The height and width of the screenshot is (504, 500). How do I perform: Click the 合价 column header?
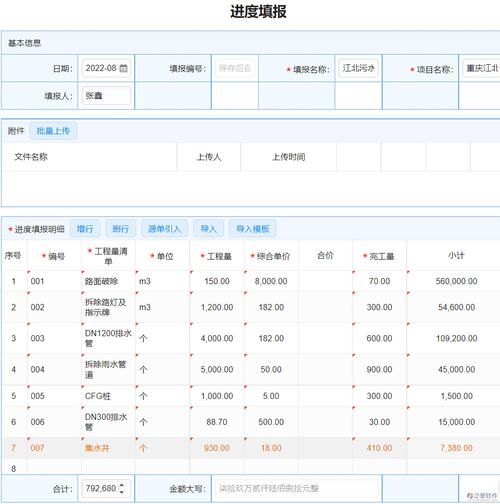[325, 255]
